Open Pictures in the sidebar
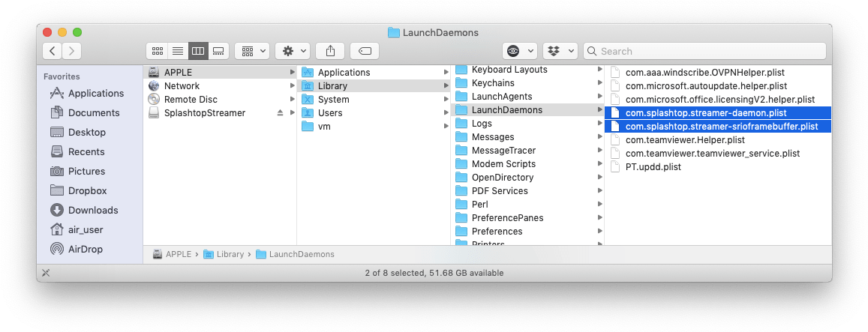Image resolution: width=868 pixels, height=332 pixels. [x=77, y=172]
